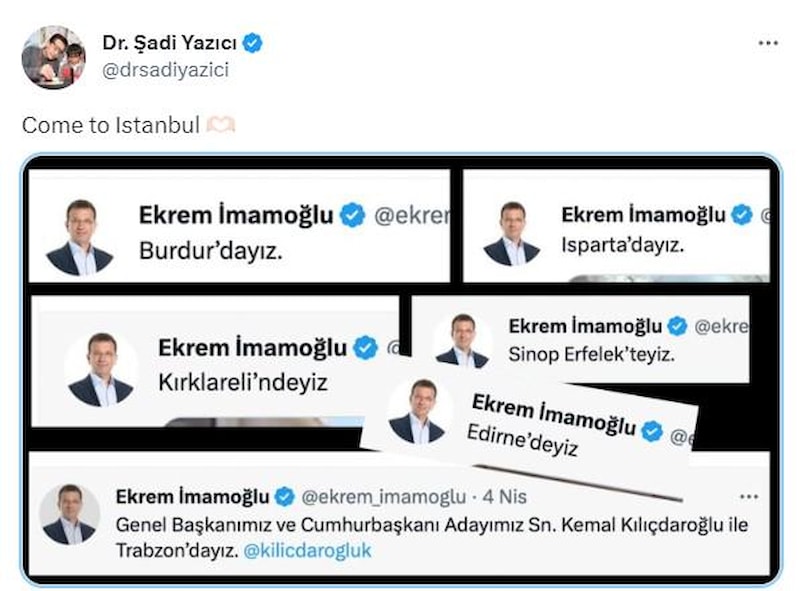Click the Isparta'dayız tweet avatar
The height and width of the screenshot is (591, 800).
tap(511, 234)
